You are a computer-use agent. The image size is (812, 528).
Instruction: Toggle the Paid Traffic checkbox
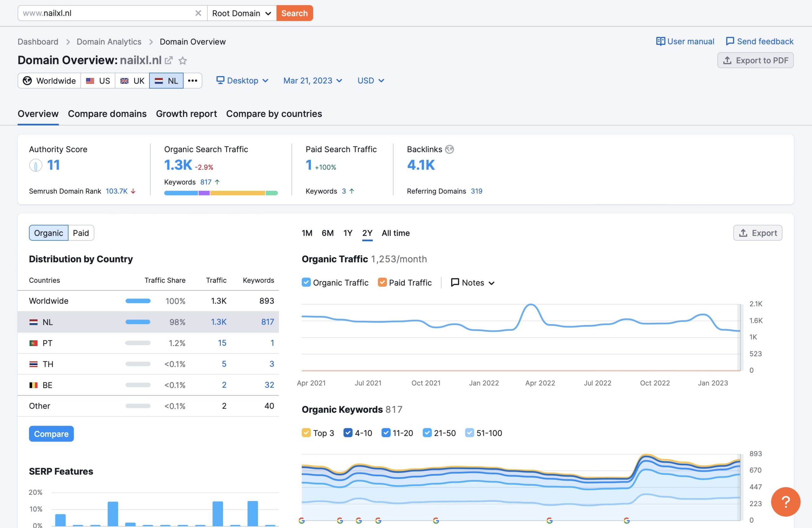[x=382, y=282]
